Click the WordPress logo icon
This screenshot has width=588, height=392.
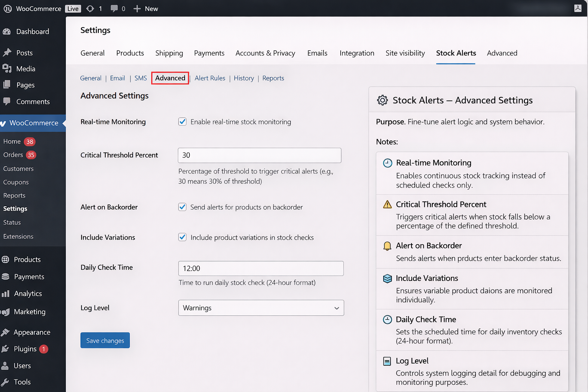[8, 8]
